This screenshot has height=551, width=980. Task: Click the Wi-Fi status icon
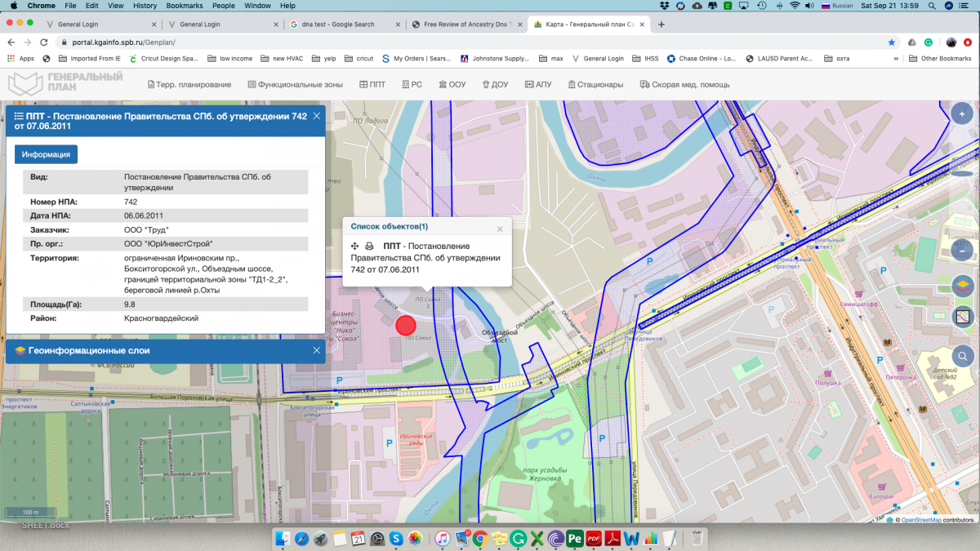coord(794,6)
